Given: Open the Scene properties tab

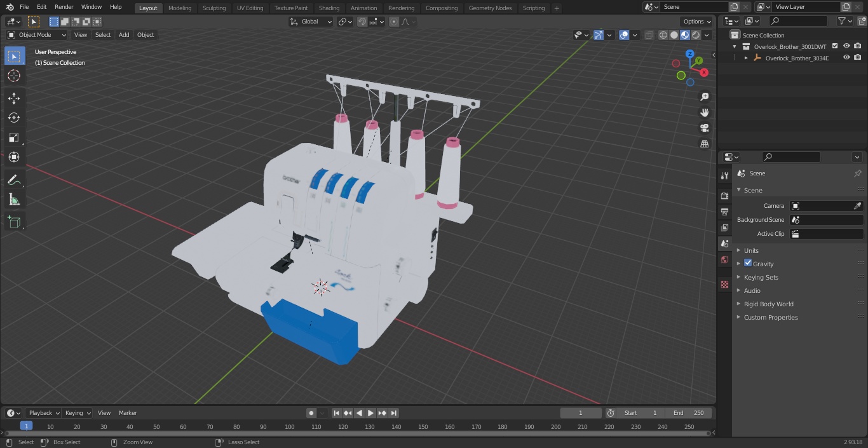Looking at the screenshot, I should click(724, 243).
